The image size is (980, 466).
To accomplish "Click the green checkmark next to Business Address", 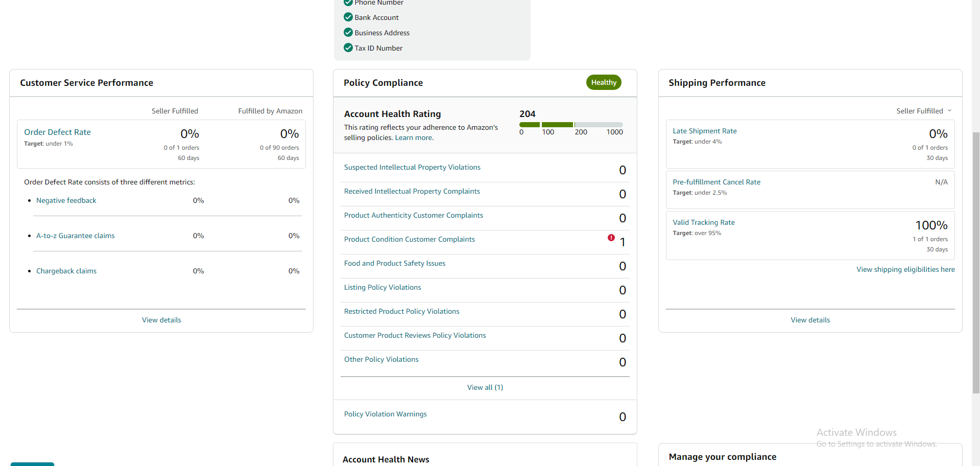I will tap(348, 32).
